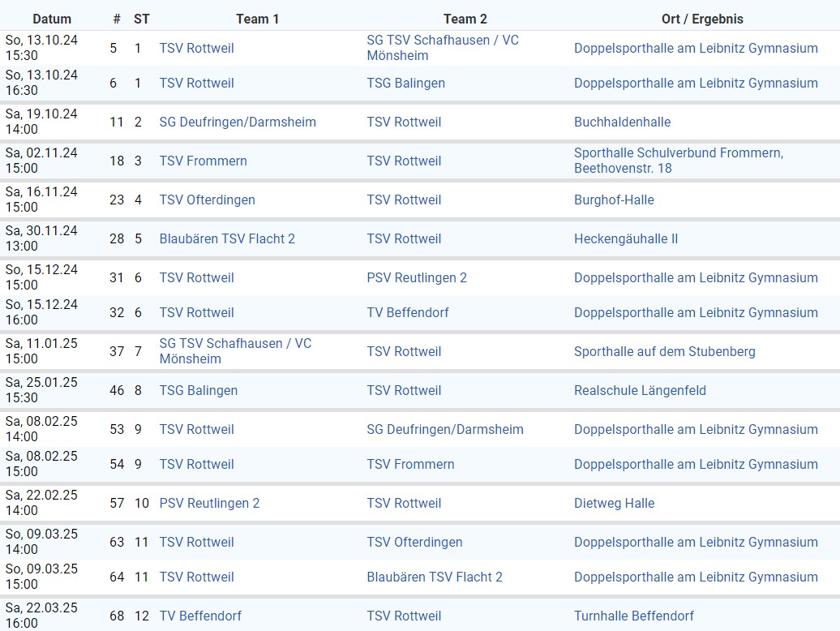Open TSV Rottweil as Team 1 in match 54
840x631 pixels.
196,465
